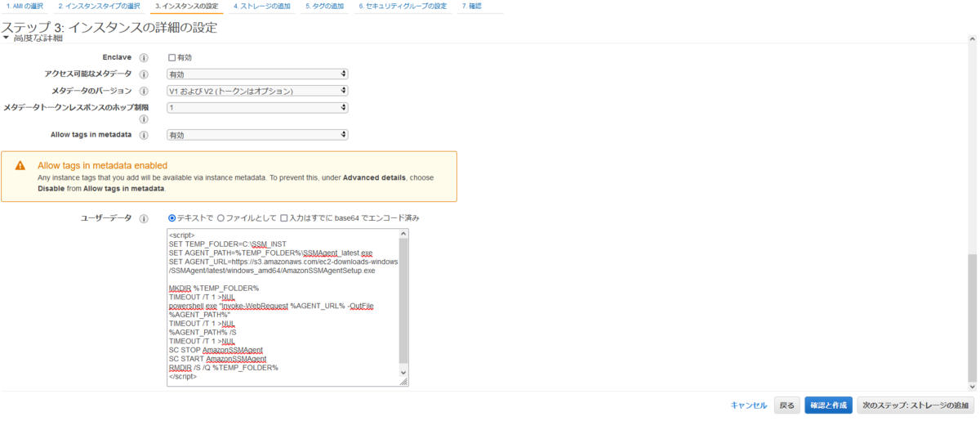Go to 2. インスタンスタイプの選択 tab

[x=99, y=6]
